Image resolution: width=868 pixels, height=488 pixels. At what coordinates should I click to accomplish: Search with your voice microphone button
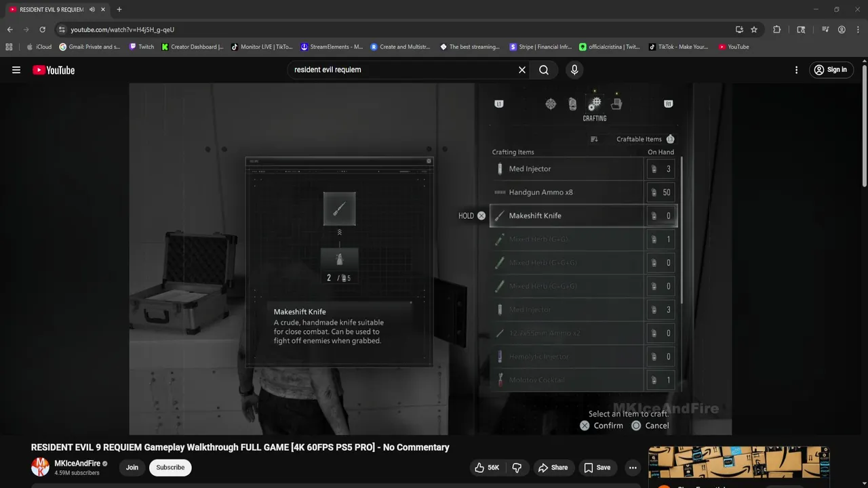pos(574,70)
